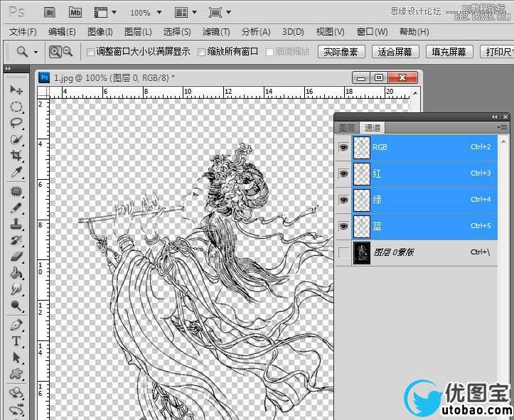Click the 适合屏幕 button
This screenshot has width=514, height=420.
tap(396, 52)
